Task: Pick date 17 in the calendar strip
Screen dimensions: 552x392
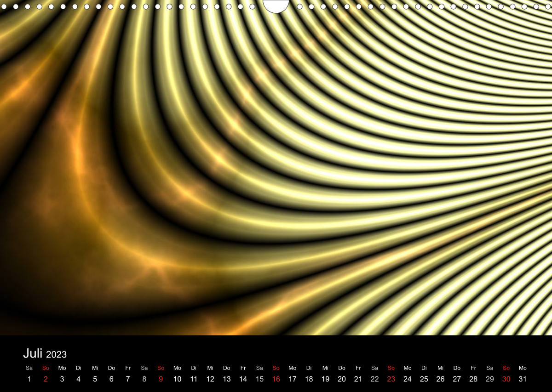Action: (x=293, y=379)
